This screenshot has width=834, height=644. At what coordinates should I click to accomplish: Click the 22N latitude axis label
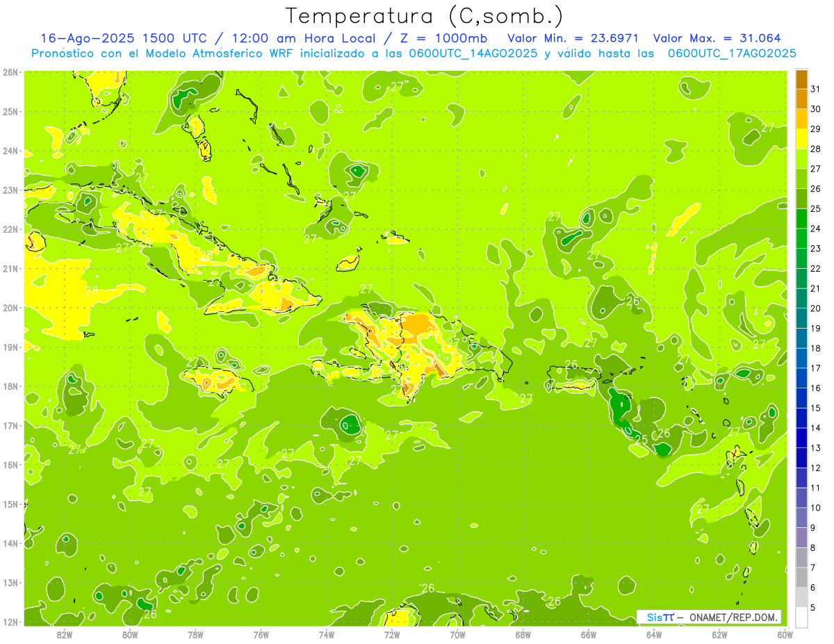click(10, 229)
